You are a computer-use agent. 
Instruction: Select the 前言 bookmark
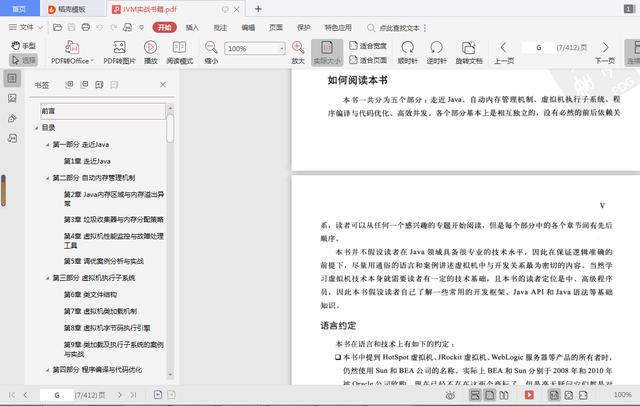[103, 111]
